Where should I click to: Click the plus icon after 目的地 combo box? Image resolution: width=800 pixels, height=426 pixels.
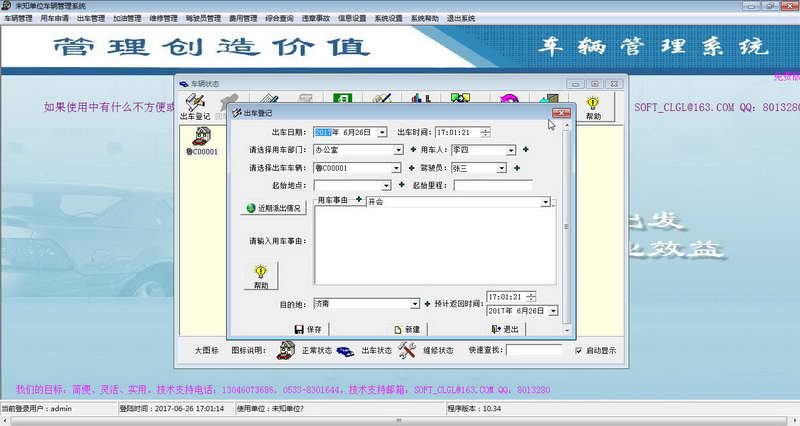pyautogui.click(x=427, y=304)
